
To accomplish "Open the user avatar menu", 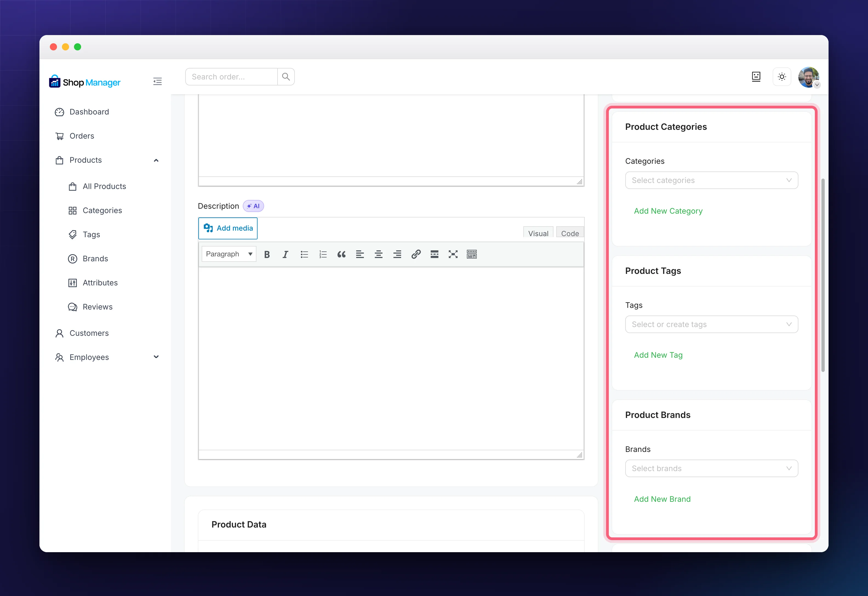I will click(x=808, y=77).
